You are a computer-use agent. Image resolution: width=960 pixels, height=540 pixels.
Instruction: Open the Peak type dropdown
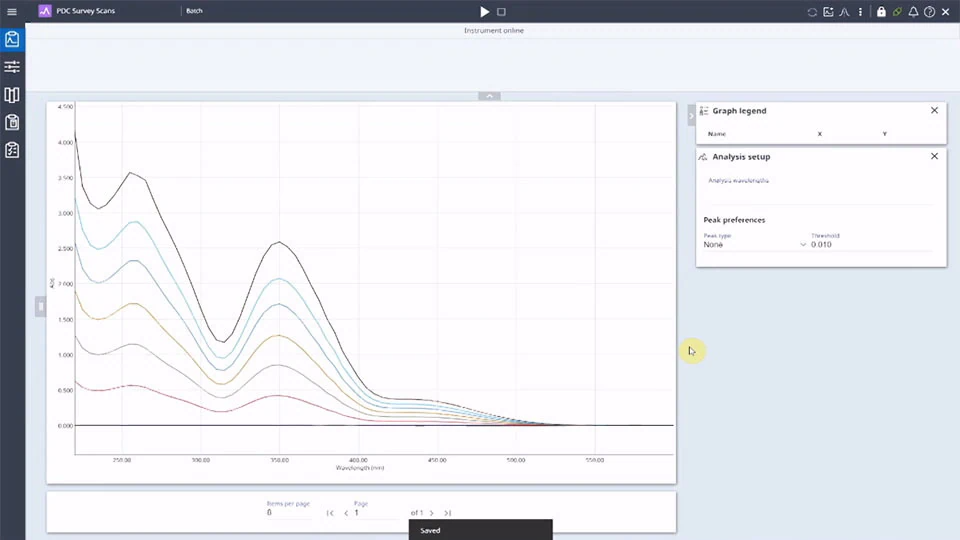pyautogui.click(x=755, y=245)
